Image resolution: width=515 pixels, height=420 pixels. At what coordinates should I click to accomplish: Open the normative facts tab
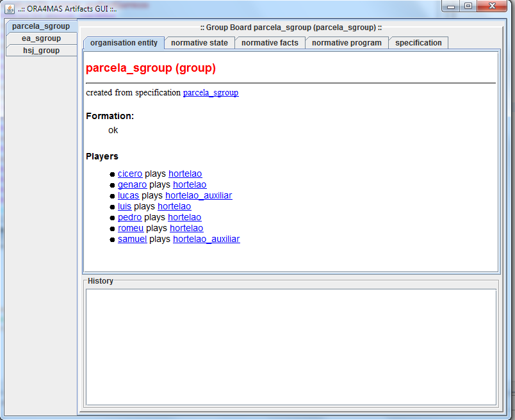[270, 43]
